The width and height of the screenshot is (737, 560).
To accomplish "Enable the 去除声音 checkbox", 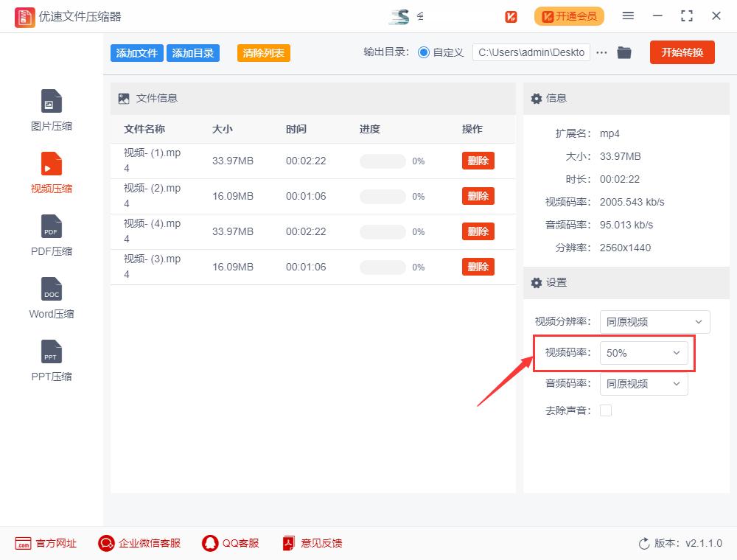I will pyautogui.click(x=606, y=410).
